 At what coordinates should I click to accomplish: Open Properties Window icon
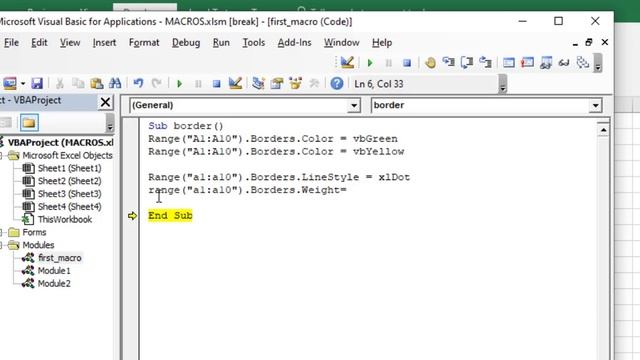[x=277, y=84]
